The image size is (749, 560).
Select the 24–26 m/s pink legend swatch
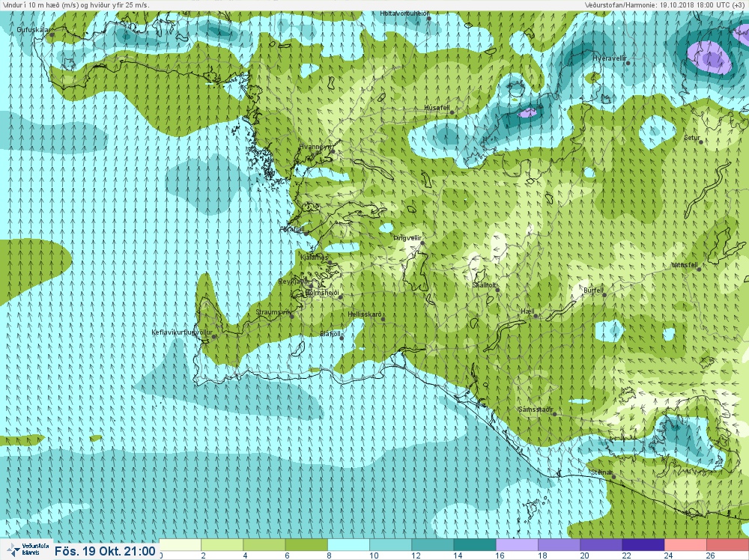[x=685, y=545]
